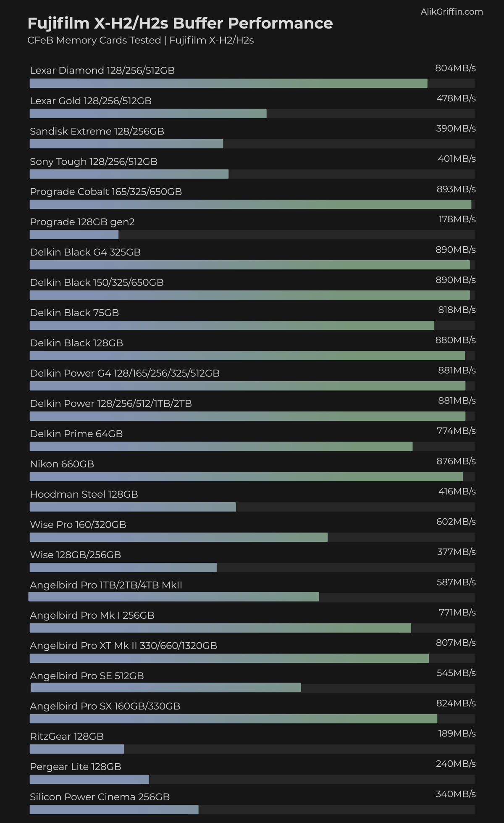
Task: Click the RitzGear 128GB label
Action: [67, 736]
